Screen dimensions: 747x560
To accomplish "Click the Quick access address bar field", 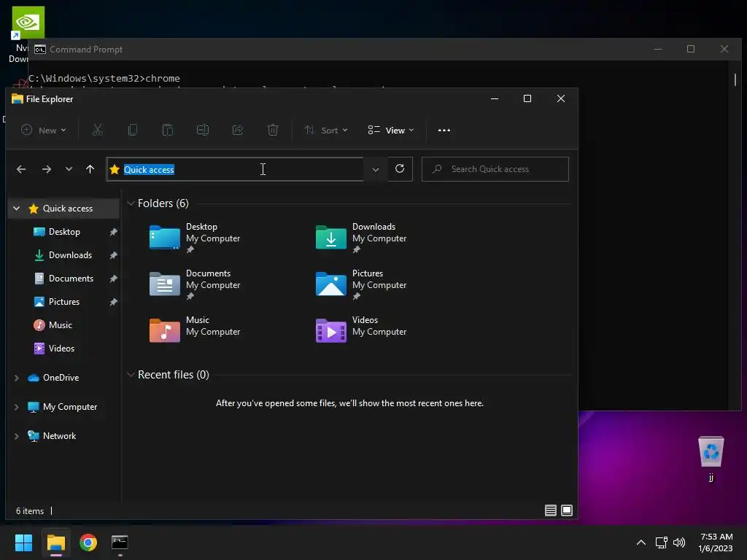I will point(235,169).
